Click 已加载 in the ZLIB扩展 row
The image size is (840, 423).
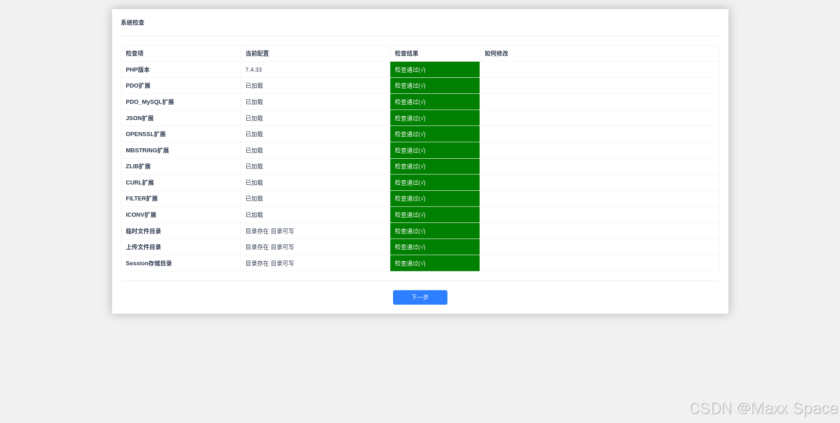(254, 167)
